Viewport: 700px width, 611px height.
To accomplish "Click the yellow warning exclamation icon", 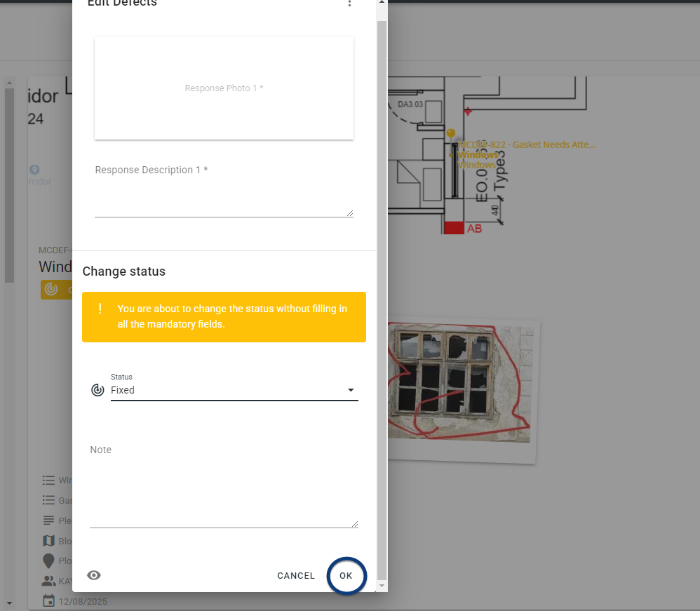I will [x=100, y=309].
